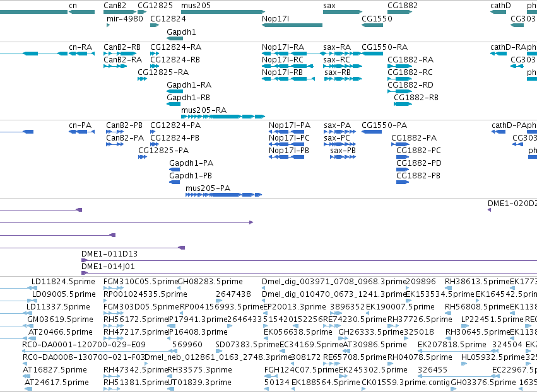The height and width of the screenshot is (392, 537).
Task: Click the mus205-RA transcript label
Action: point(204,110)
